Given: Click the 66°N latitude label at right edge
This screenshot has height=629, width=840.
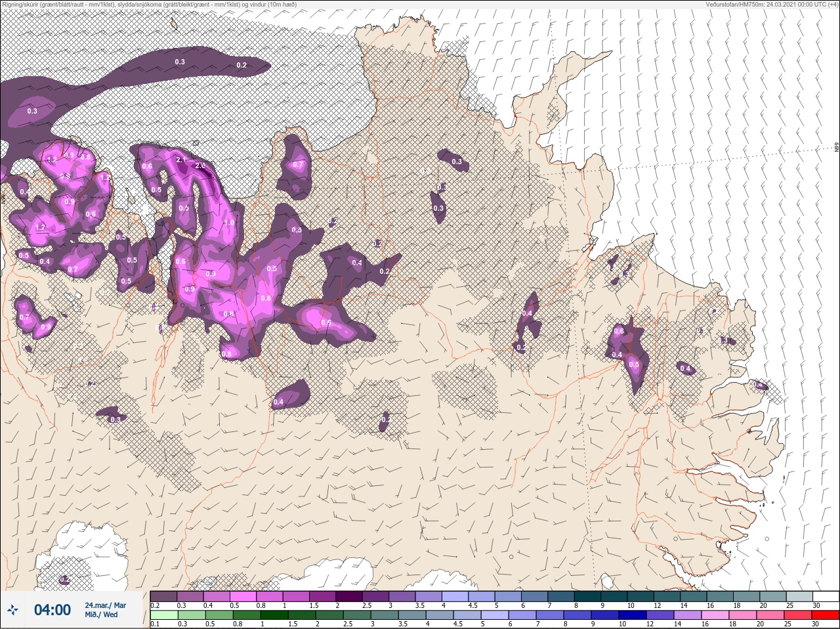Looking at the screenshot, I should (837, 148).
